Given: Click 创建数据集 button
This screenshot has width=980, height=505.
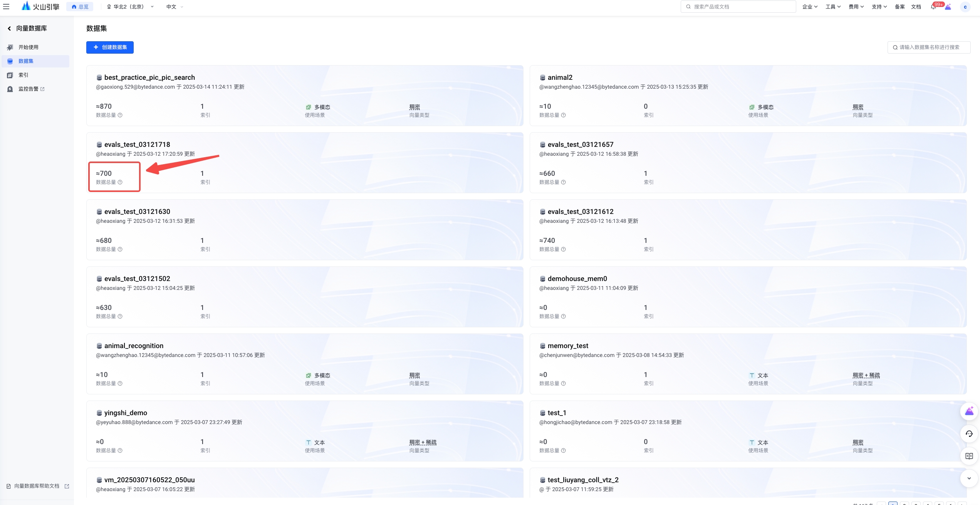Looking at the screenshot, I should click(x=110, y=47).
